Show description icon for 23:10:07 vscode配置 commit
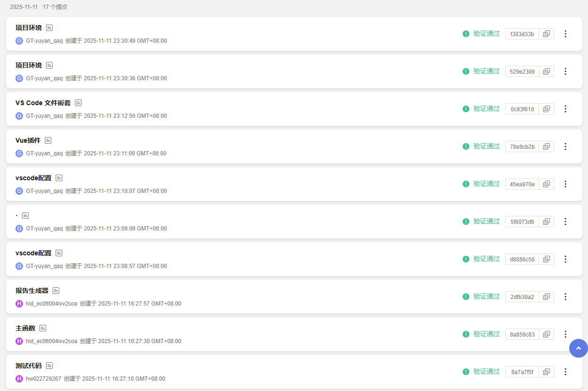 coord(59,178)
